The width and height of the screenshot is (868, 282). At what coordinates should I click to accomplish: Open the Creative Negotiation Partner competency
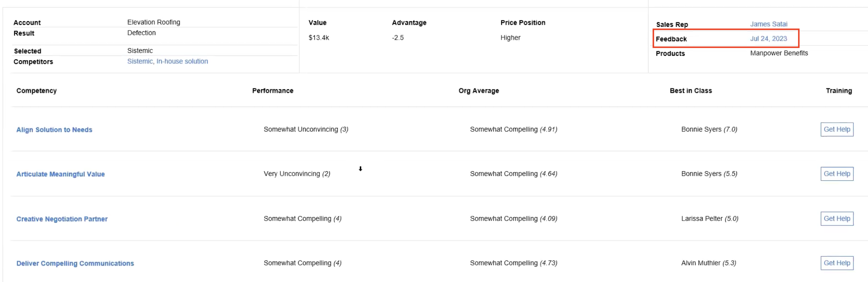point(62,219)
